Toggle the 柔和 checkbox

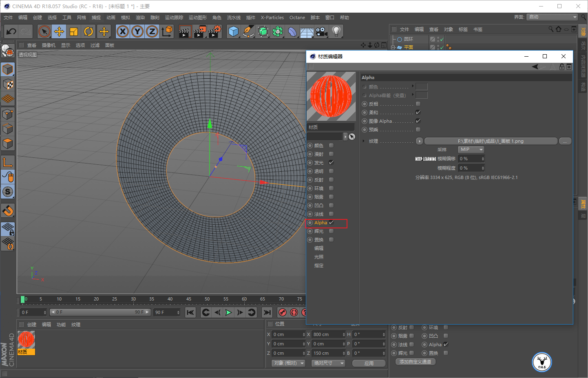(x=418, y=113)
